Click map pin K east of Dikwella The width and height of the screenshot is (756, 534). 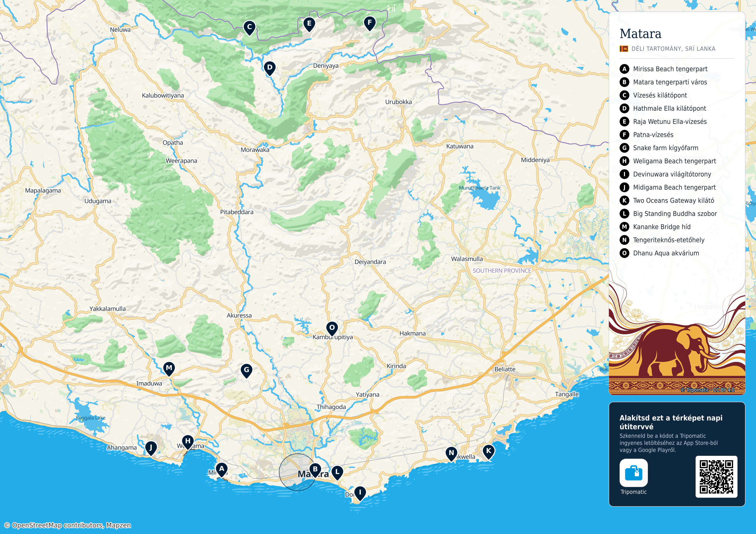[488, 452]
